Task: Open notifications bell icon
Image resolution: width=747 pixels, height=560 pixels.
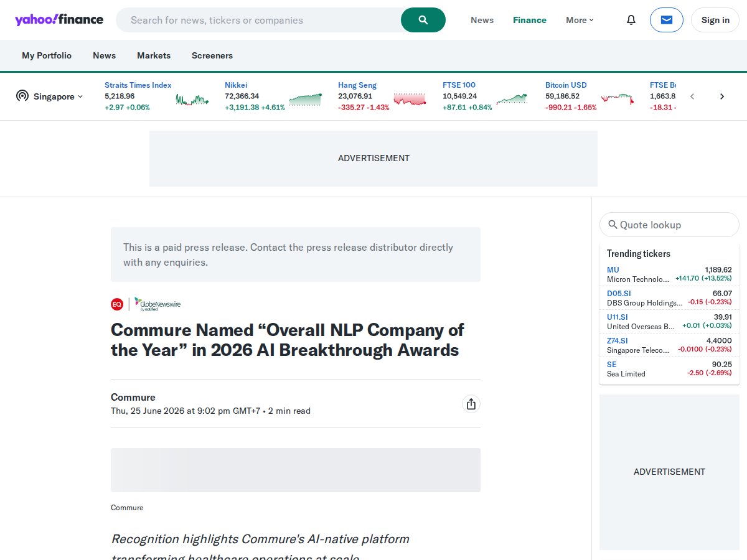Action: click(631, 20)
